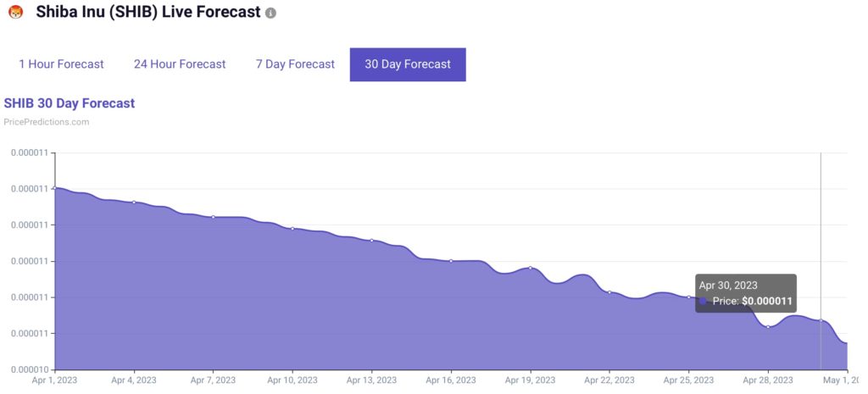The height and width of the screenshot is (394, 868).
Task: Click the SHIB 30 Day Forecast chart title
Action: pos(70,103)
